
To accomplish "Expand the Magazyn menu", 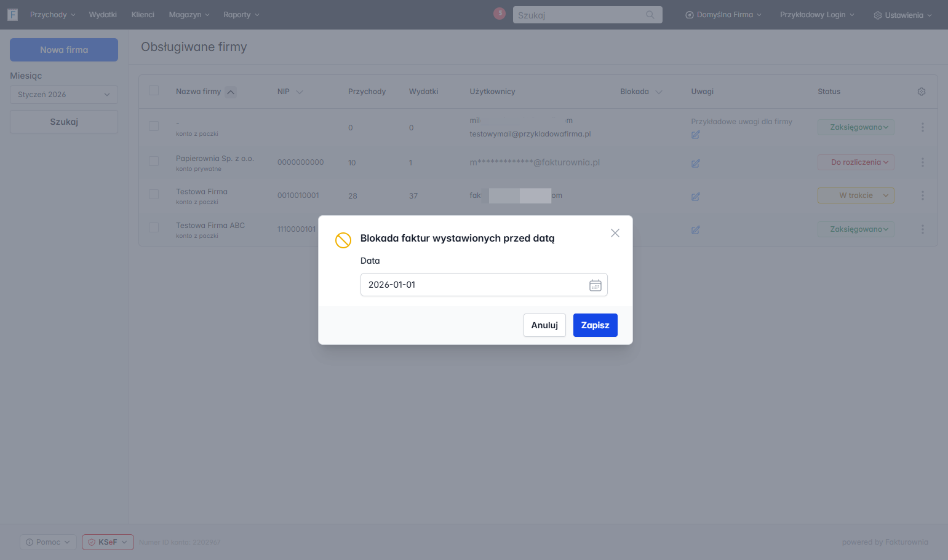I will (x=189, y=15).
